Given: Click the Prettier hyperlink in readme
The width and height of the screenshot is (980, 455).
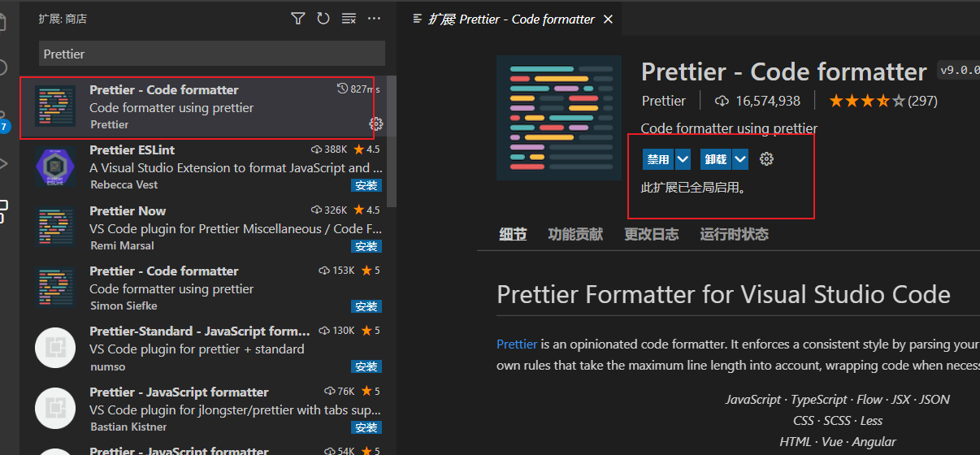Looking at the screenshot, I should point(517,344).
